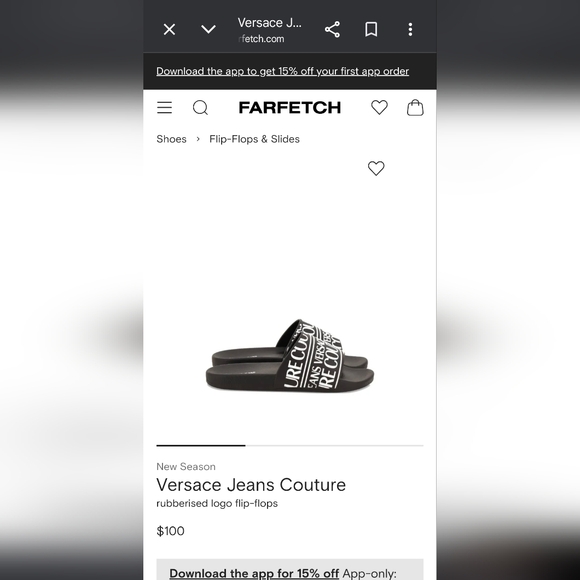Image resolution: width=580 pixels, height=580 pixels.
Task: Go to Farfetch home via logo
Action: pyautogui.click(x=290, y=108)
